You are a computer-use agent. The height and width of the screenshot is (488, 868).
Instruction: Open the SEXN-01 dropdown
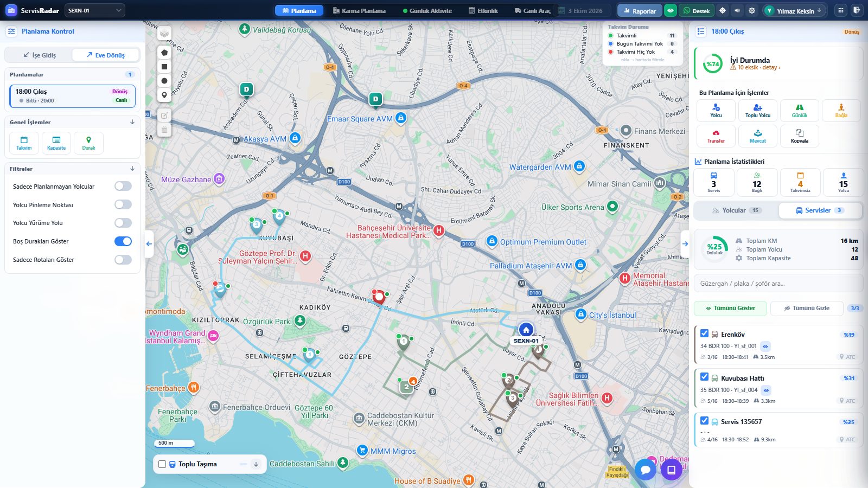[x=95, y=10]
